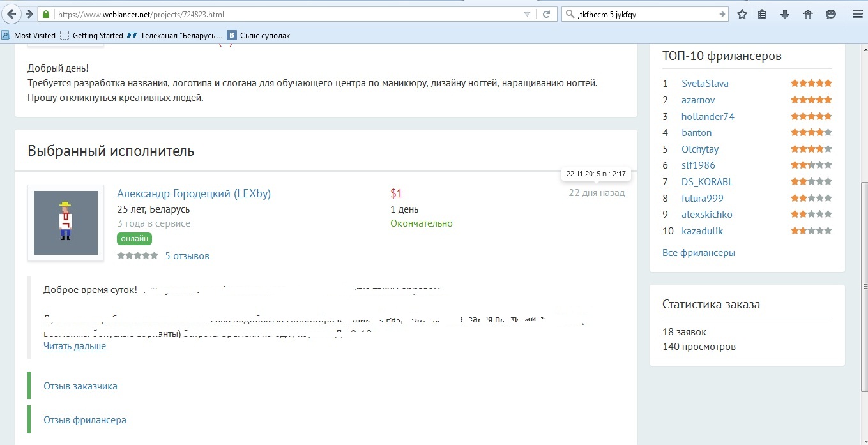Open Александр Городецкий (LEXby) profile link
868x445 pixels.
[x=194, y=193]
